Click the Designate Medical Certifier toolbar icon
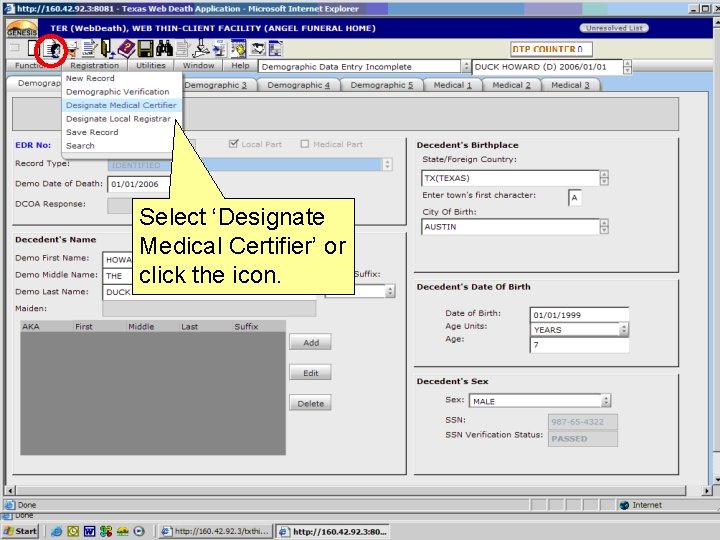The width and height of the screenshot is (720, 540). [53, 49]
